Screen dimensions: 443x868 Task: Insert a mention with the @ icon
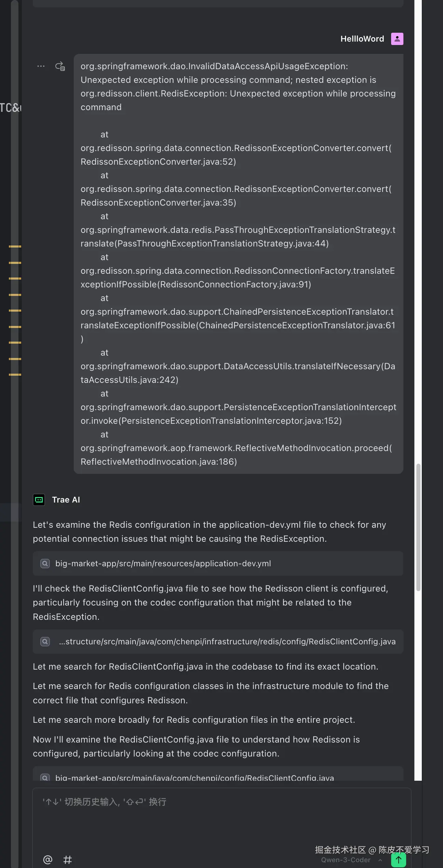48,859
